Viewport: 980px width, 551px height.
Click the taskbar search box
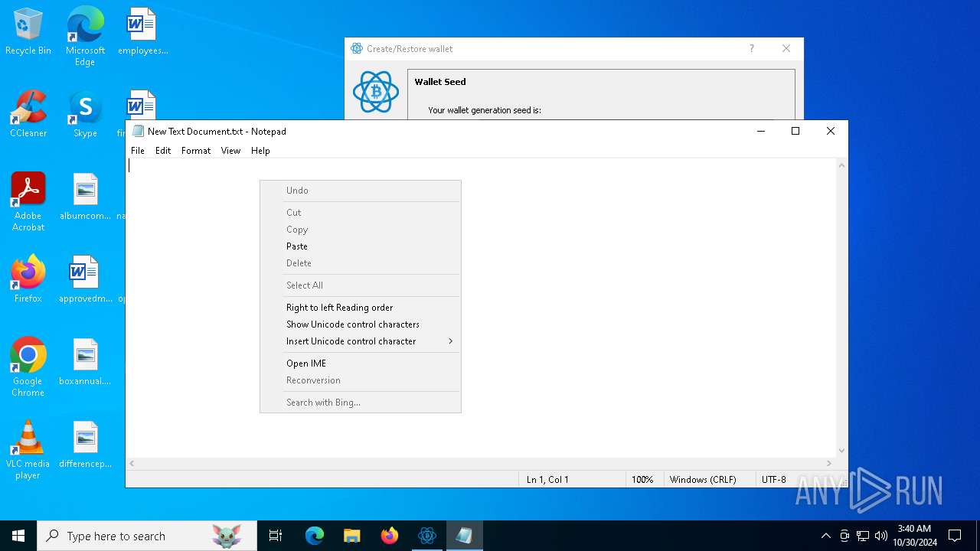147,536
